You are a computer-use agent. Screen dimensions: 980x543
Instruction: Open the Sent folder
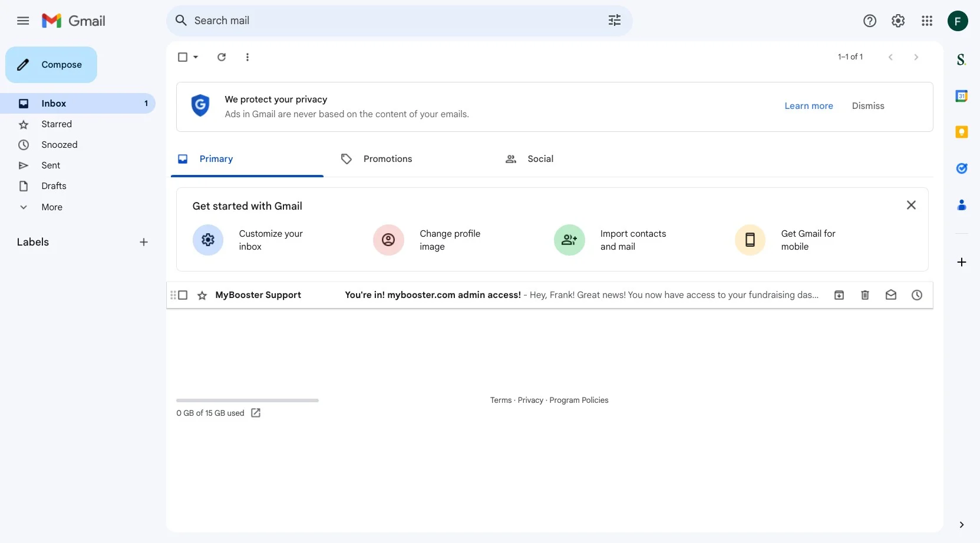(x=78, y=165)
